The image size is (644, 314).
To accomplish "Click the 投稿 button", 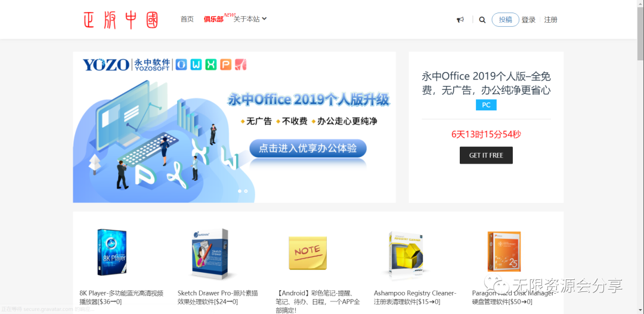I will point(505,20).
